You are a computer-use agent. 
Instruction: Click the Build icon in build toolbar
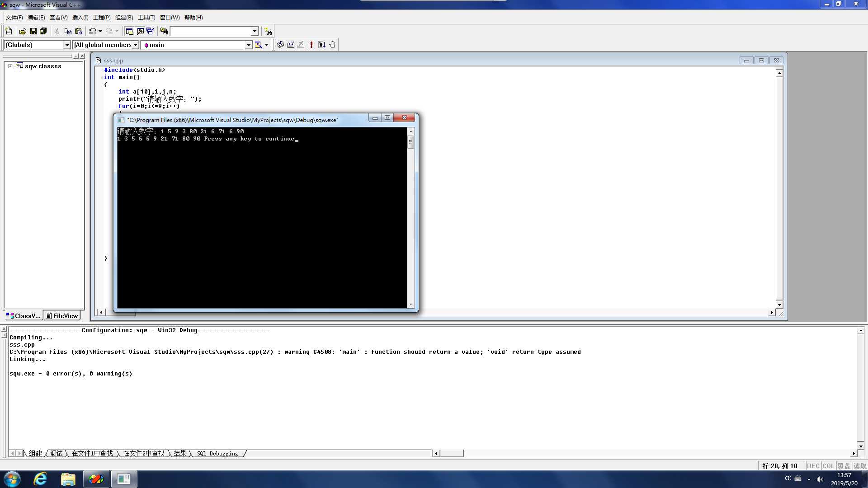(291, 45)
